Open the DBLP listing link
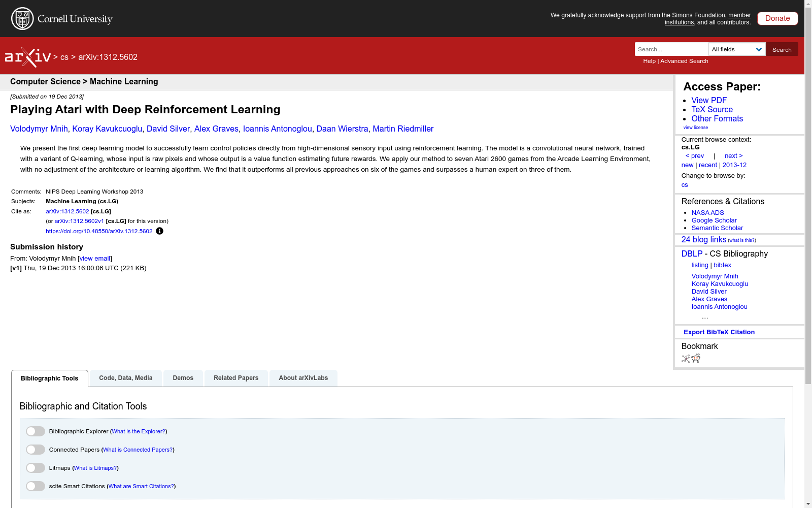This screenshot has width=812, height=508. click(x=700, y=265)
